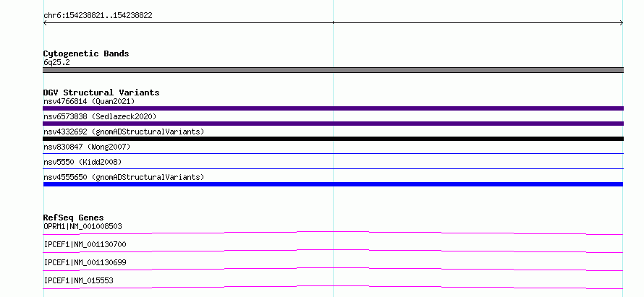This screenshot has height=297, width=644.
Task: Open variant nsv4555650 (gnomADStructuralVariants) label
Action: click(124, 177)
